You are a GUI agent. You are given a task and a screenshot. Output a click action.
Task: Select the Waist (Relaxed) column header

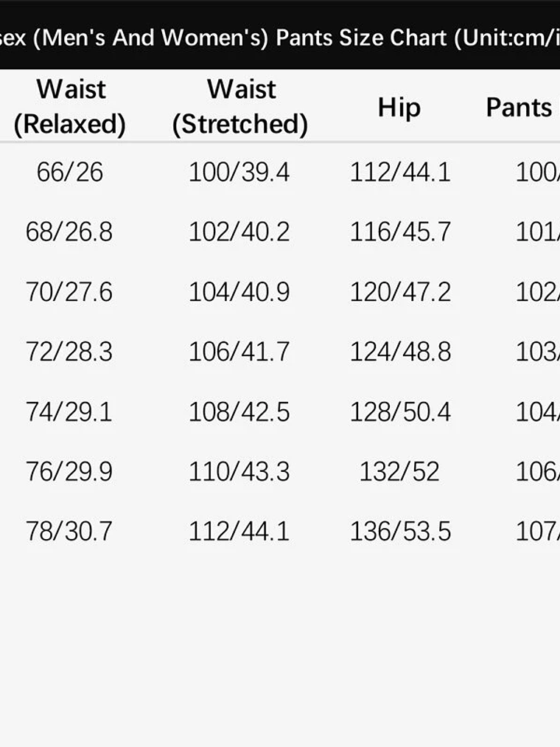70,107
